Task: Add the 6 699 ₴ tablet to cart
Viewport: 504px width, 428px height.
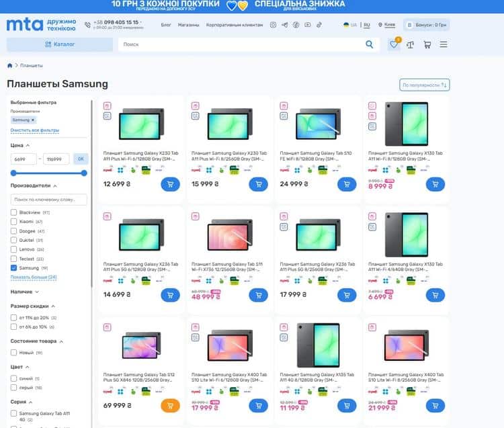Action: [435, 295]
